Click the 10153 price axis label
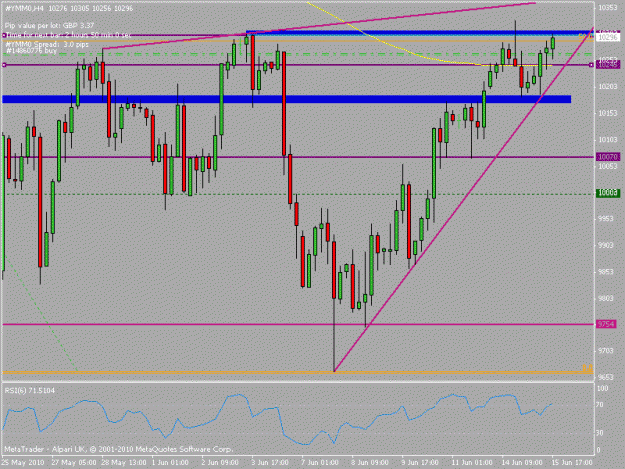This screenshot has height=469, width=625. pyautogui.click(x=608, y=113)
